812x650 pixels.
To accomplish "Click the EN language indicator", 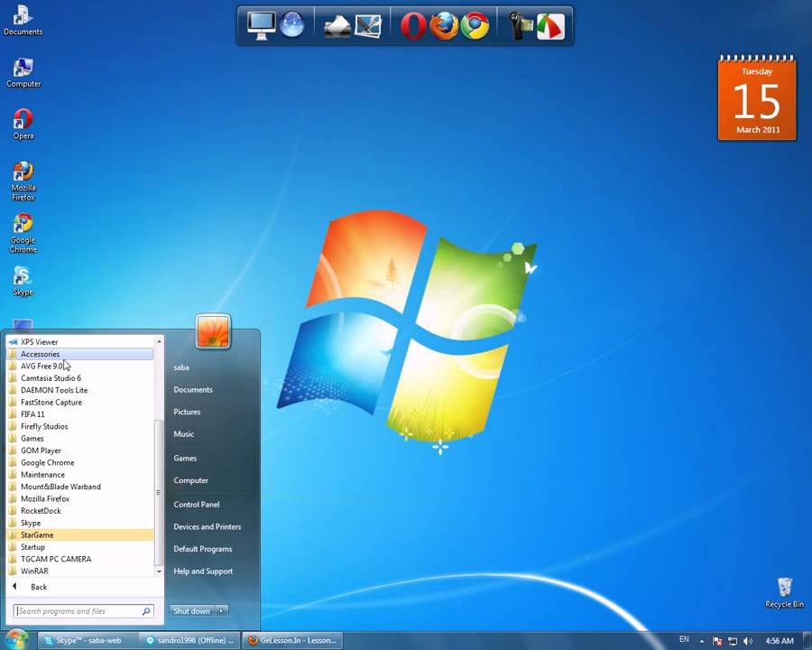I will [684, 640].
